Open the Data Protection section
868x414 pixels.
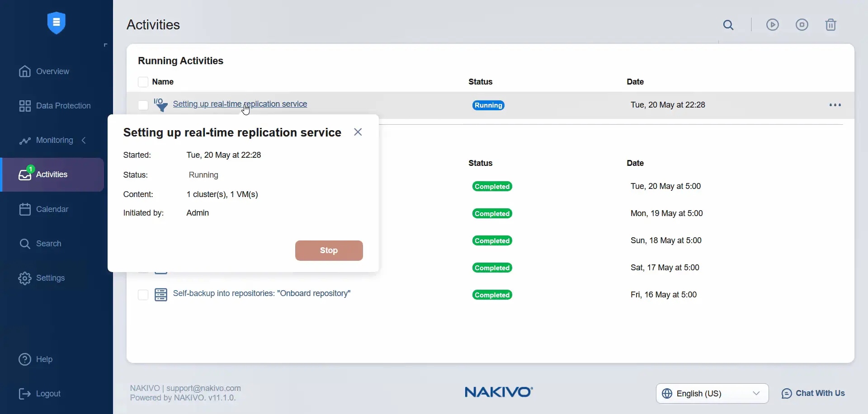(x=62, y=106)
